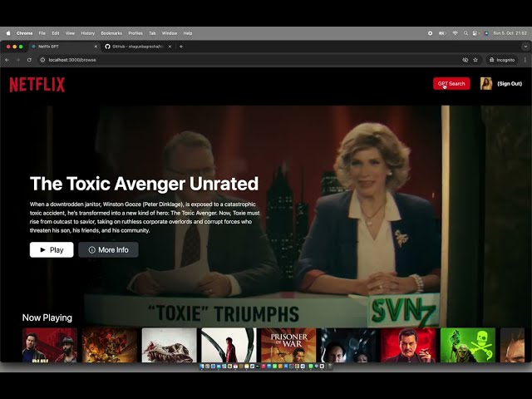Open the History menu

pyautogui.click(x=88, y=33)
